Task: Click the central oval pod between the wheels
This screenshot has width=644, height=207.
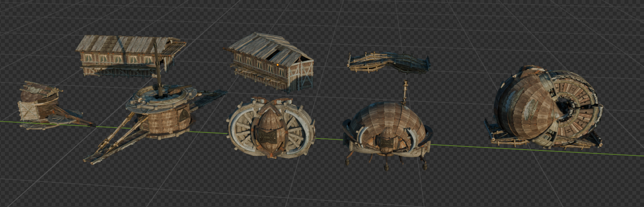Action: [x=271, y=127]
